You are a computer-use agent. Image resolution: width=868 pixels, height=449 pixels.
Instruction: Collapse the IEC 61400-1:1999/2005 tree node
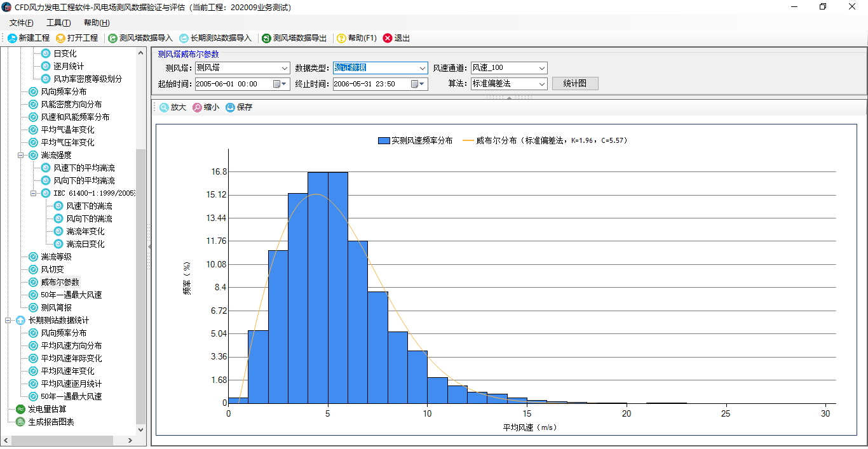(33, 193)
